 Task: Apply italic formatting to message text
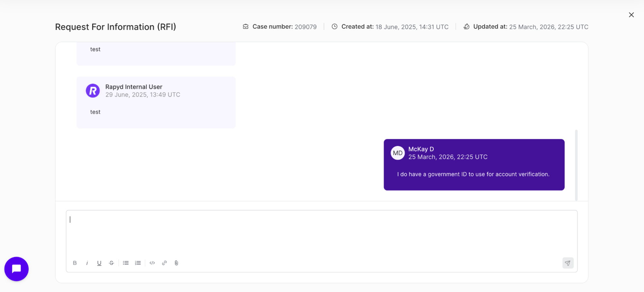[87, 263]
